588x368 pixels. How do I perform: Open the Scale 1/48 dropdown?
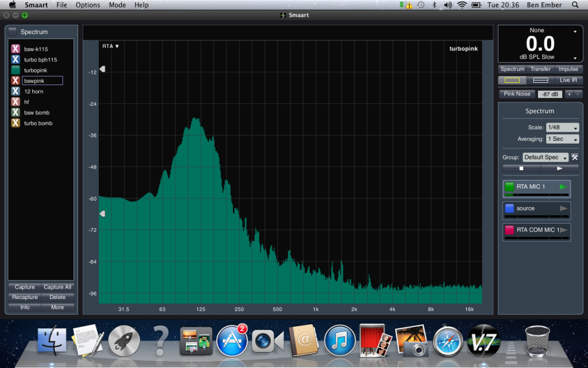pos(563,128)
